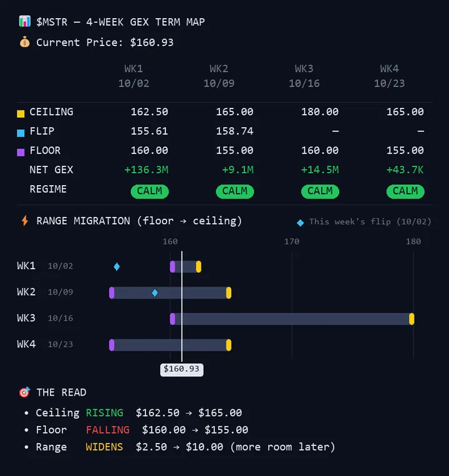Image resolution: width=449 pixels, height=476 pixels.
Task: Click the lightning bolt icon before RANGE MIGRATION
Action: point(25,221)
